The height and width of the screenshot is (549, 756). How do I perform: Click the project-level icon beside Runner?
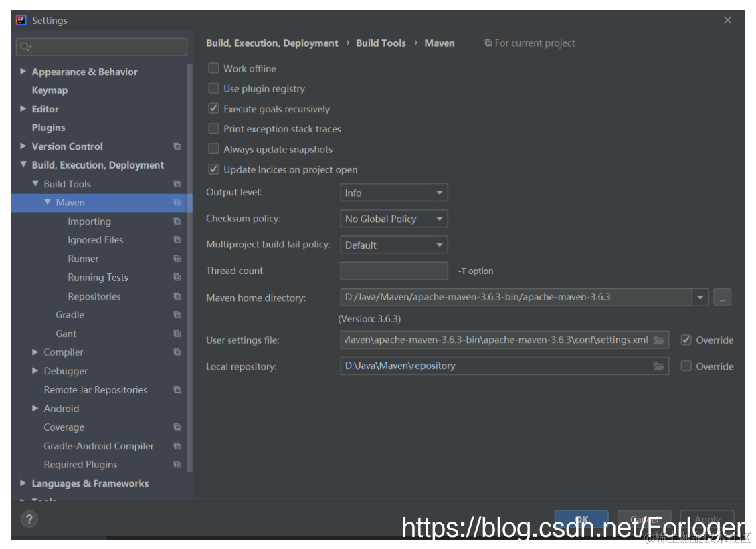177,258
